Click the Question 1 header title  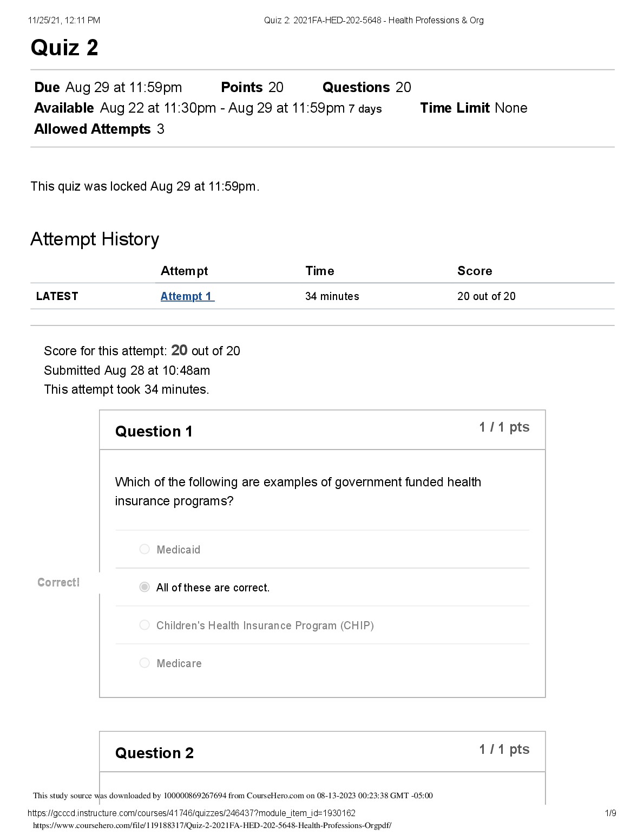pos(154,431)
